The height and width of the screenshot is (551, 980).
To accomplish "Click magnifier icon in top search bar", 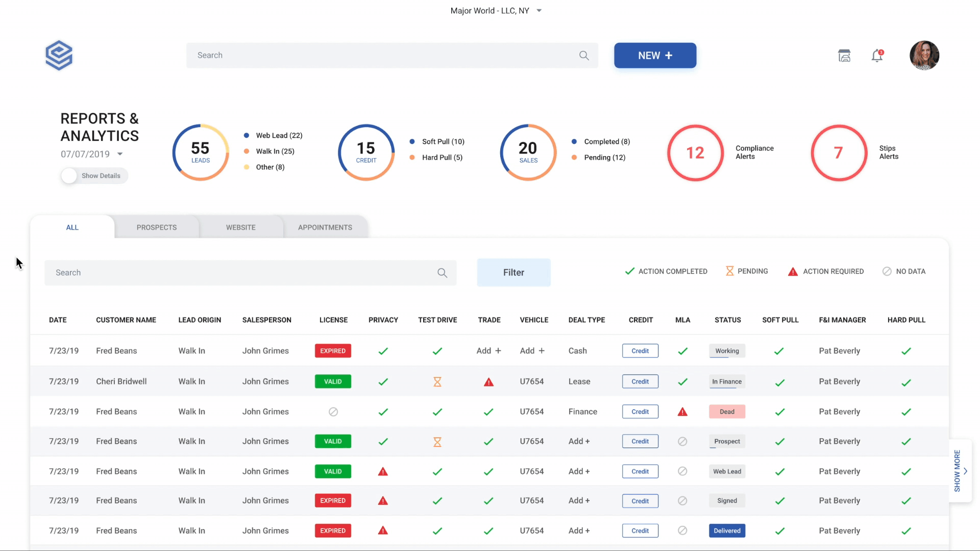I will [584, 56].
